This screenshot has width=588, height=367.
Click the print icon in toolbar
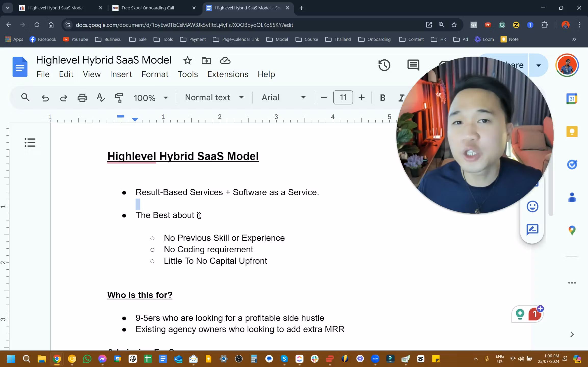(82, 98)
